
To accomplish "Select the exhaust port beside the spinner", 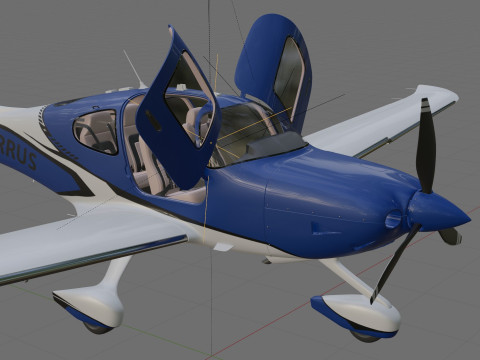I will 393,219.
